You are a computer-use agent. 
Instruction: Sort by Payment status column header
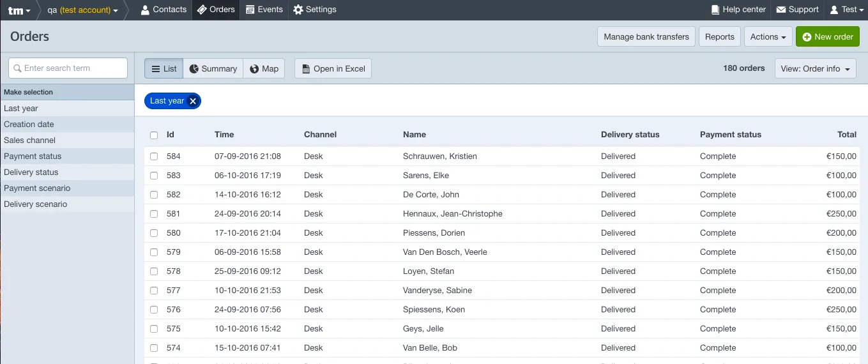coord(731,135)
